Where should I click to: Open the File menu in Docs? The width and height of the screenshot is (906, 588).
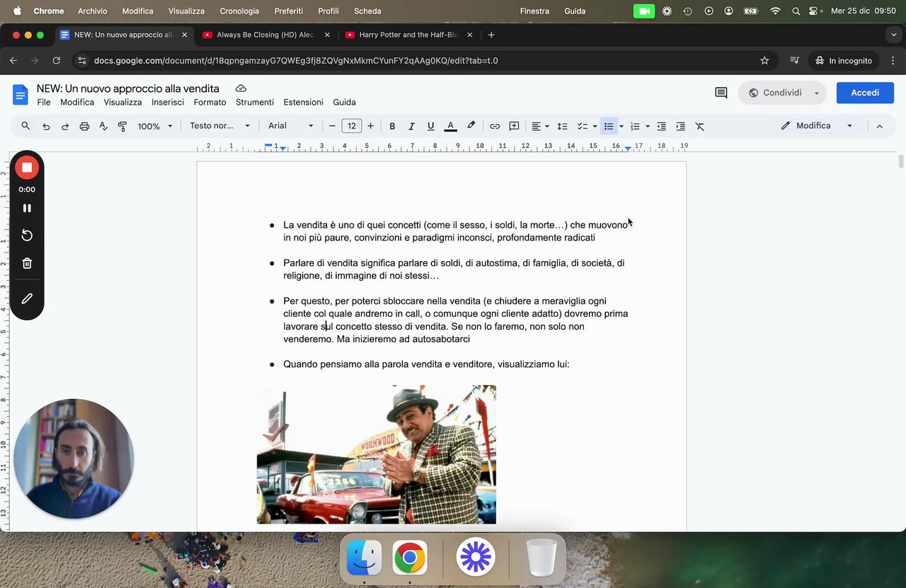44,102
